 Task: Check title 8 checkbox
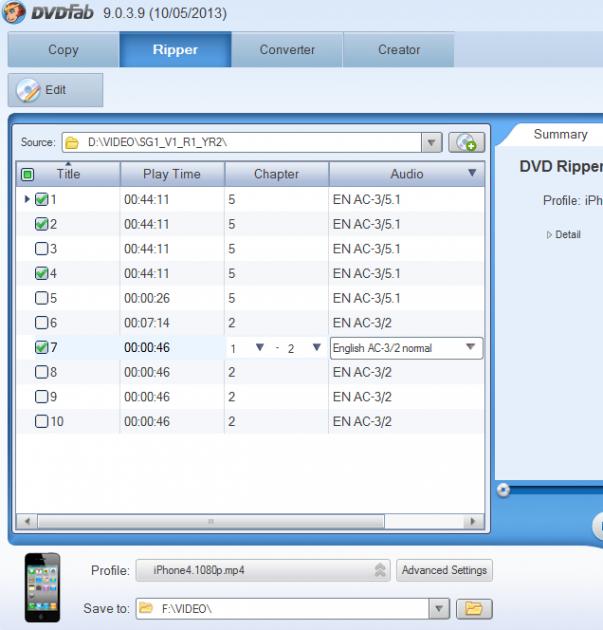click(41, 372)
